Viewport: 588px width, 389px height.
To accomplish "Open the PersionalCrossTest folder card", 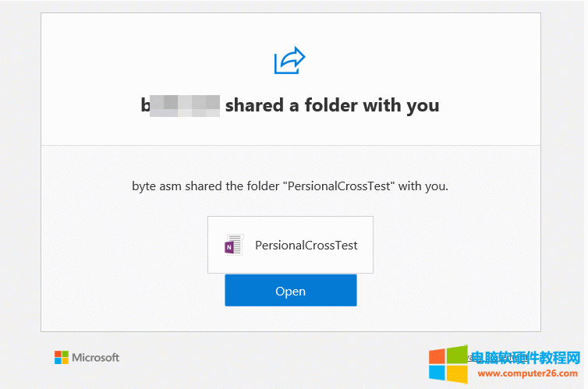I will (290, 245).
